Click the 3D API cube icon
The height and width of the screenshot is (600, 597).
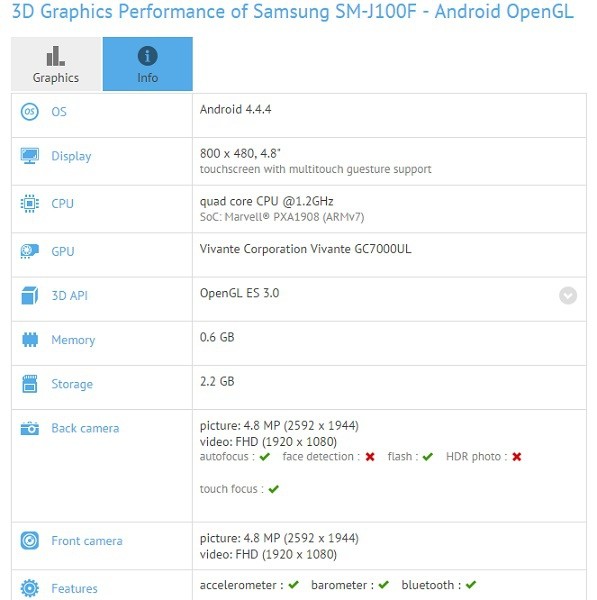(29, 295)
